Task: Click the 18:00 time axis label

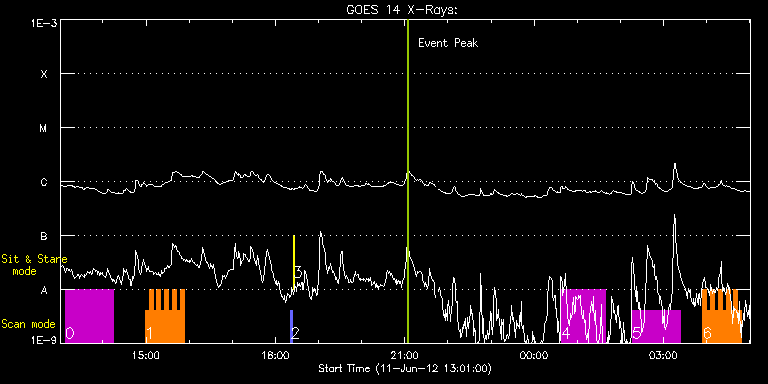Action: pyautogui.click(x=275, y=355)
